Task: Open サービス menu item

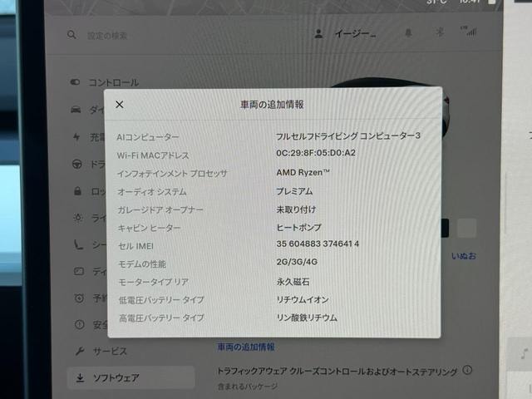Action: (x=110, y=351)
